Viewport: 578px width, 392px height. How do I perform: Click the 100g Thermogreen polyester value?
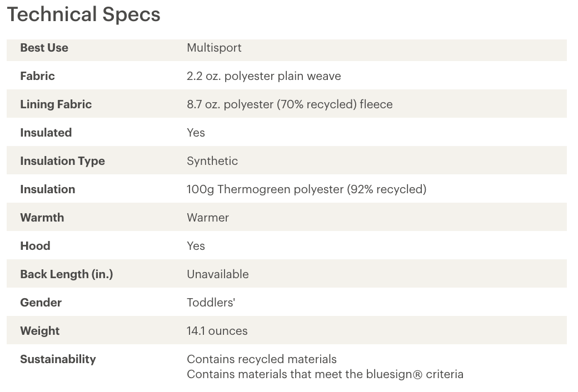(x=307, y=189)
